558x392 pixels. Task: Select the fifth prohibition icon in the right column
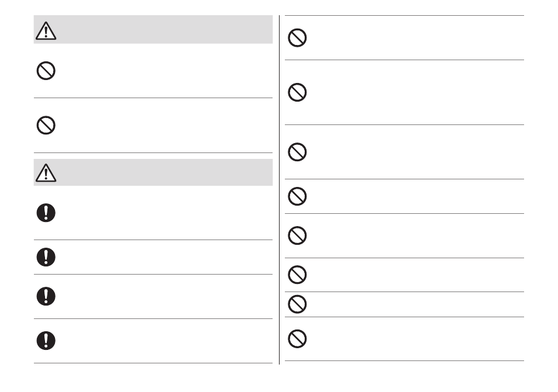(297, 235)
